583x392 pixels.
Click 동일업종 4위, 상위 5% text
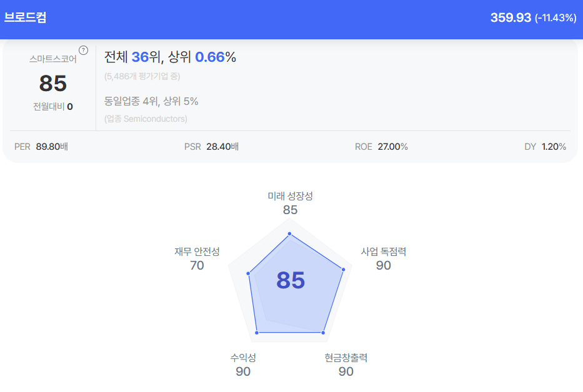click(x=151, y=101)
